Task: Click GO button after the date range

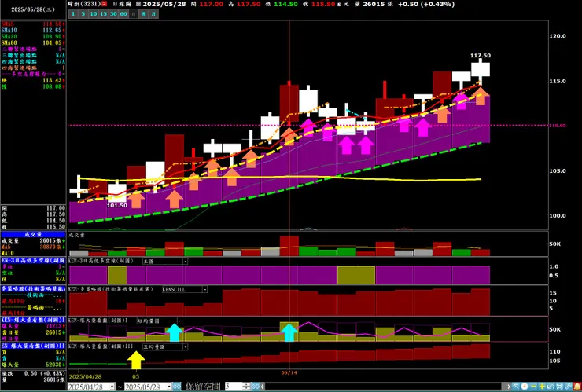Action: pyautogui.click(x=177, y=387)
